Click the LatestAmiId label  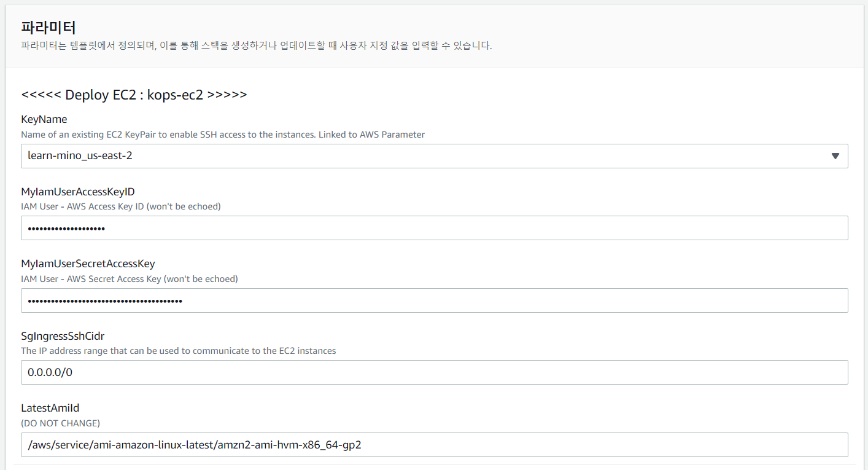(50, 407)
